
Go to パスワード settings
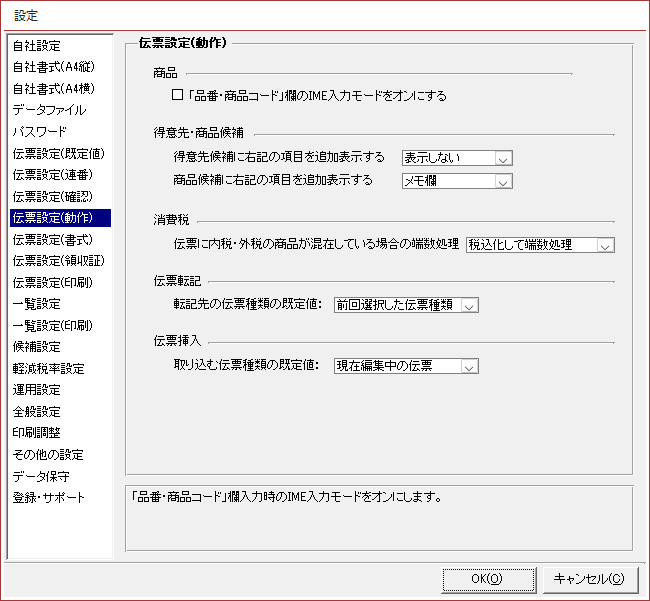pyautogui.click(x=40, y=132)
